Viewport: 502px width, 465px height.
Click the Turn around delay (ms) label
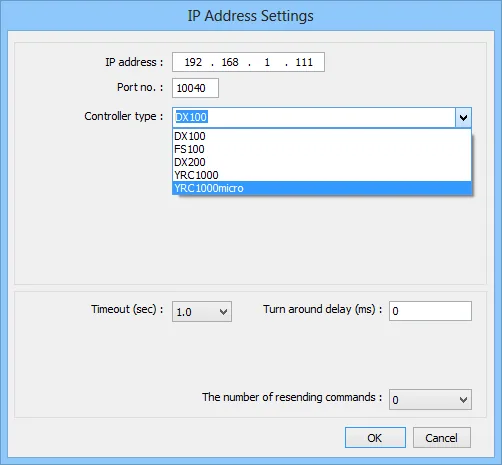[x=323, y=309]
